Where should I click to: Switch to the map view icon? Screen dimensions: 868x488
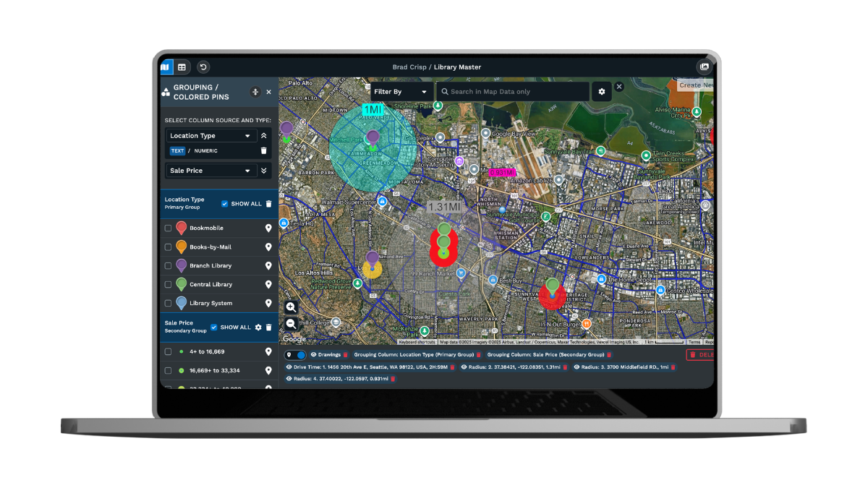point(166,67)
